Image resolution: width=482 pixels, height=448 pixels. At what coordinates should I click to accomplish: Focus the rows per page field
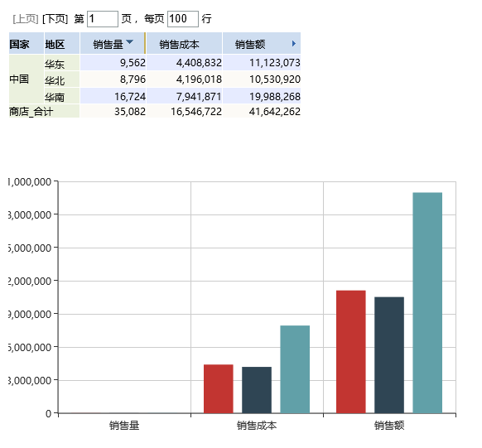click(x=183, y=19)
